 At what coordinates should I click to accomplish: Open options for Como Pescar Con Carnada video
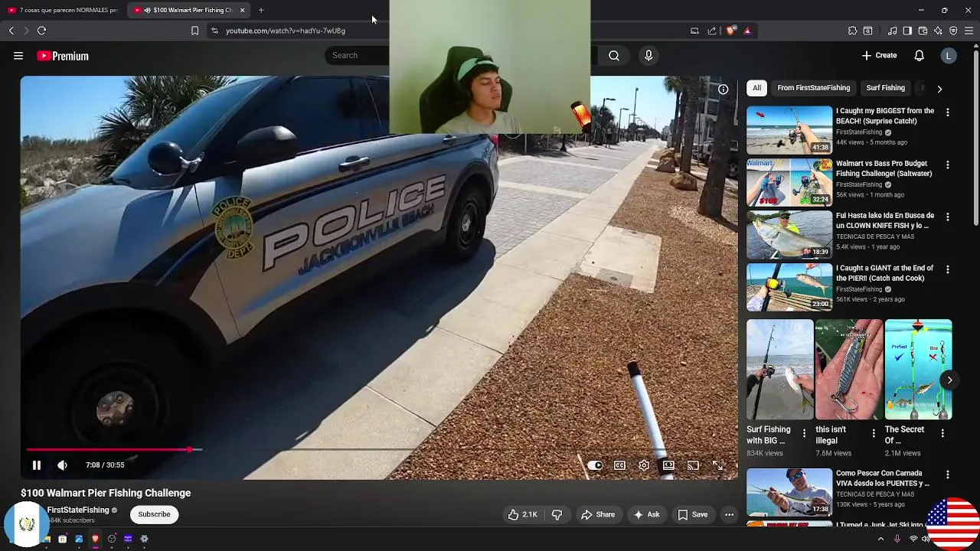[947, 474]
